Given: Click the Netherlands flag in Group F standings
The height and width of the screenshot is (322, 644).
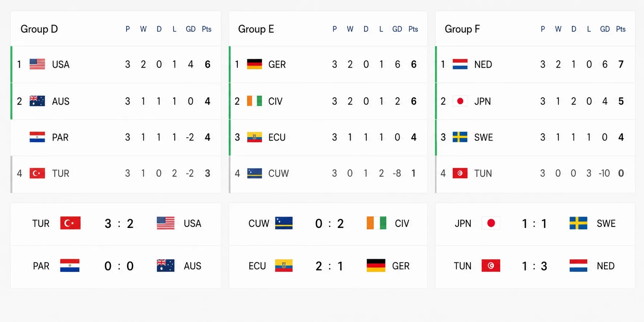Looking at the screenshot, I should pyautogui.click(x=460, y=64).
